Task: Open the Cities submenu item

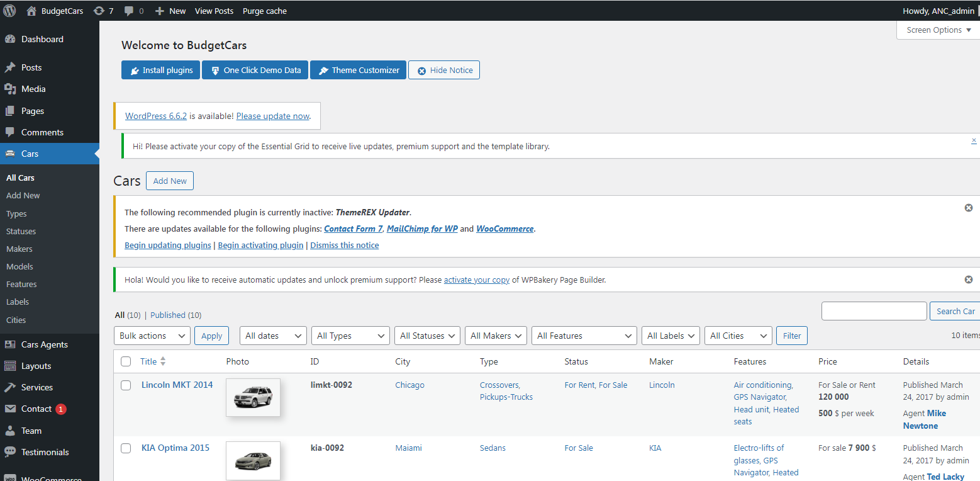Action: click(x=16, y=320)
